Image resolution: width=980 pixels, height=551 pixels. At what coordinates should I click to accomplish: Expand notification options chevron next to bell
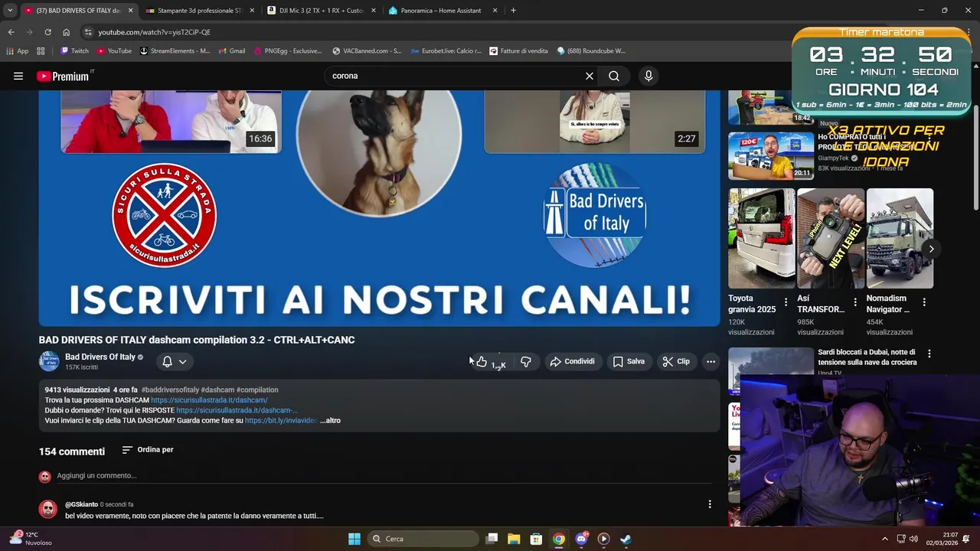click(182, 362)
